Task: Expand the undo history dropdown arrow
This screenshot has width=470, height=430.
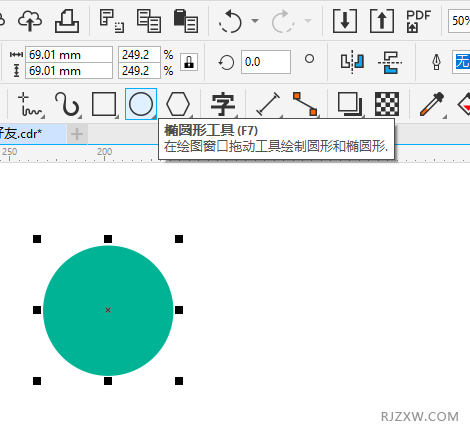Action: 255,21
